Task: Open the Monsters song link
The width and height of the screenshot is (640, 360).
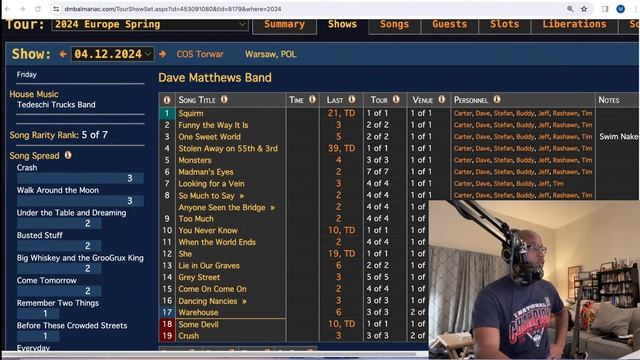Action: pos(195,160)
